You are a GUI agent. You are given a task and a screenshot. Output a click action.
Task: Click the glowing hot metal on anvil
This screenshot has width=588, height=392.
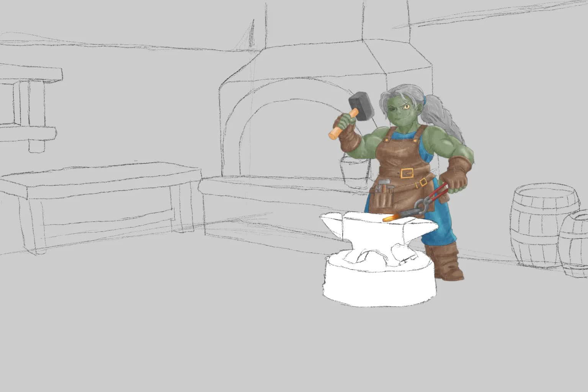click(x=390, y=219)
